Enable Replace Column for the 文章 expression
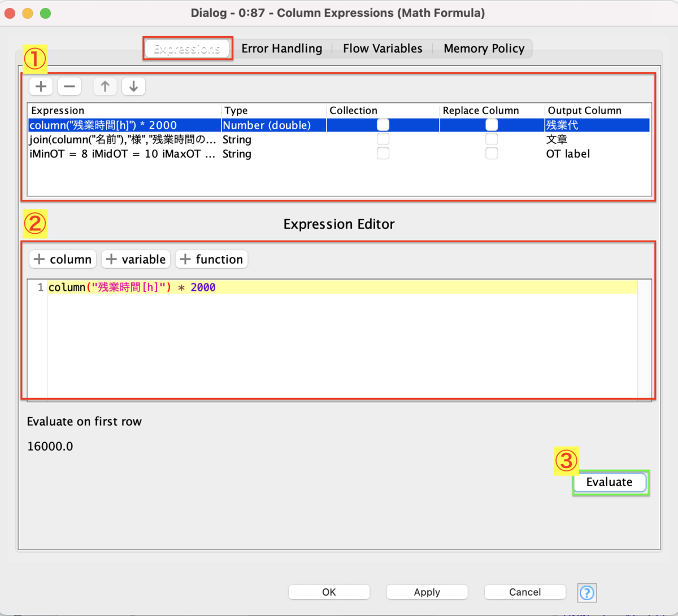This screenshot has height=616, width=678. coord(491,139)
